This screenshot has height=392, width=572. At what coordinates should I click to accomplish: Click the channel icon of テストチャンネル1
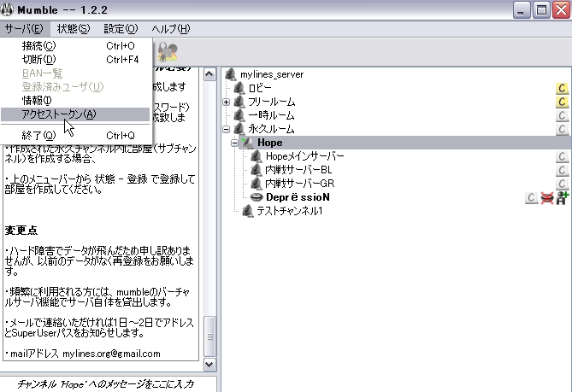[x=248, y=211]
